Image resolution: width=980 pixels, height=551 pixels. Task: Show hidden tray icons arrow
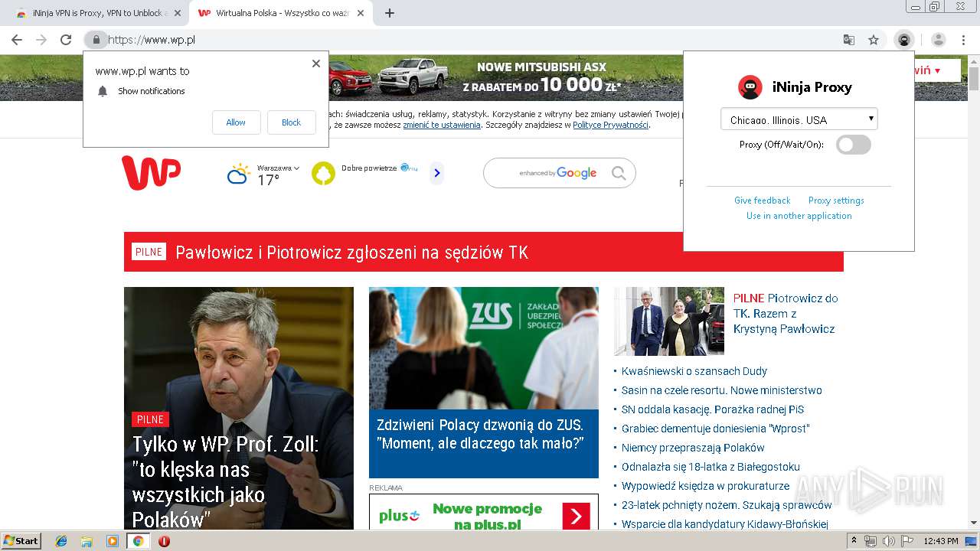(854, 541)
